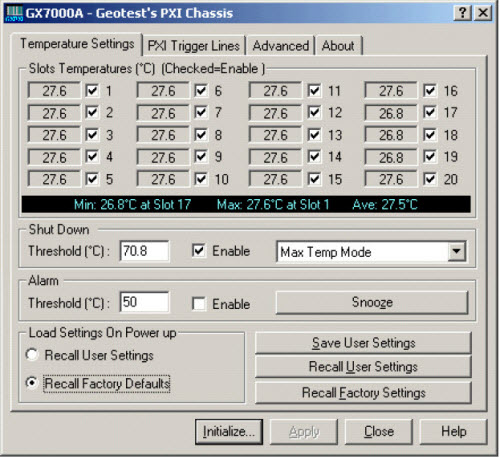Switch to the Temperature Settings tab
Image resolution: width=500 pixels, height=458 pixels.
tap(77, 44)
